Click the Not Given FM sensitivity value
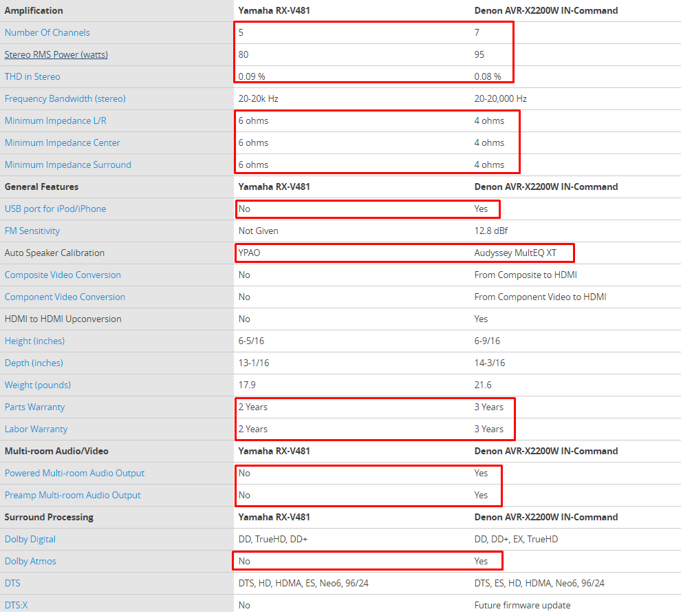Screen dimensions: 681x616 click(258, 231)
